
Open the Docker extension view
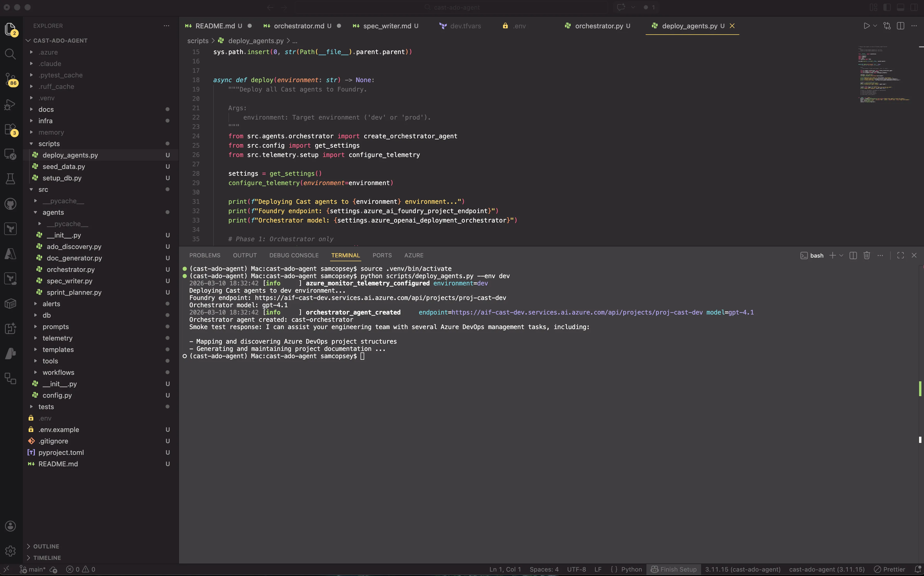[10, 303]
